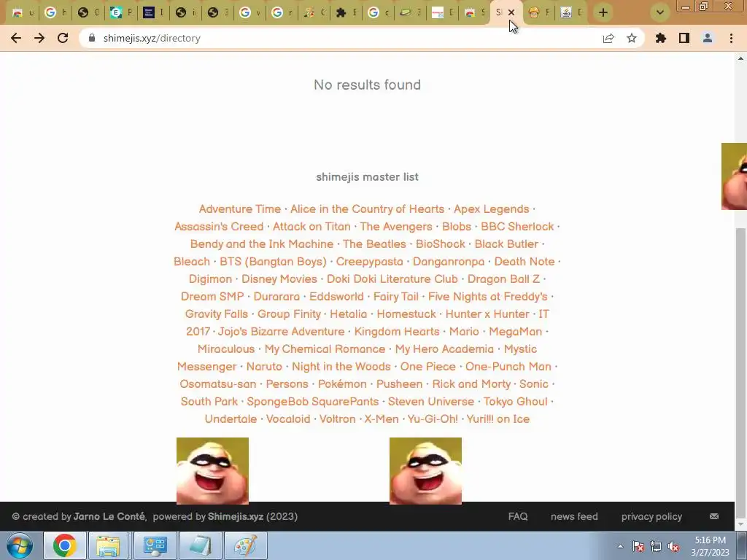Share this page from address bar
The height and width of the screenshot is (560, 747).
608,38
